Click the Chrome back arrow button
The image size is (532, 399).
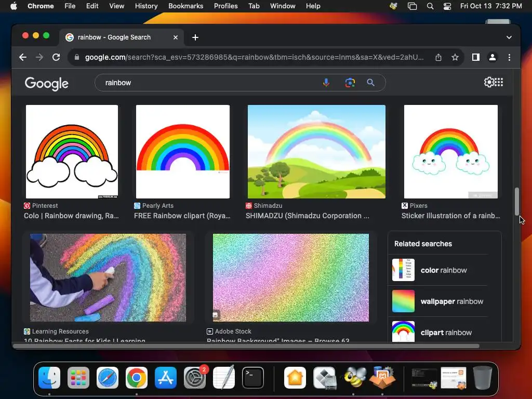point(23,57)
